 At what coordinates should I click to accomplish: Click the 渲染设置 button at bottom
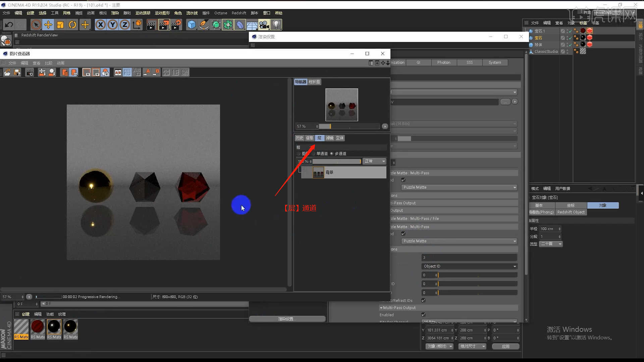coord(287,318)
